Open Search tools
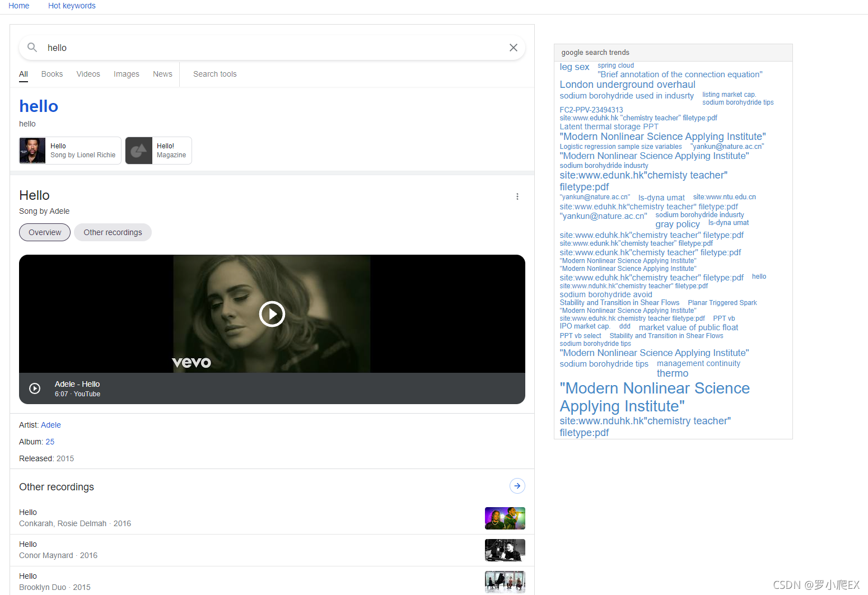This screenshot has width=868, height=595. coord(215,74)
